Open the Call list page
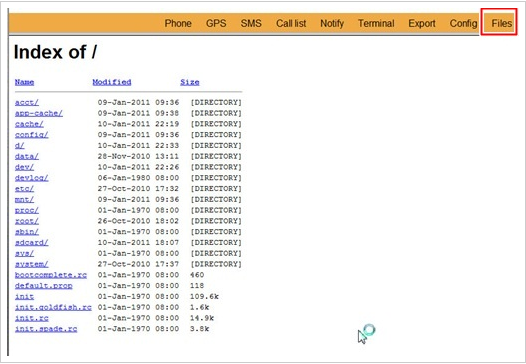 click(x=291, y=23)
